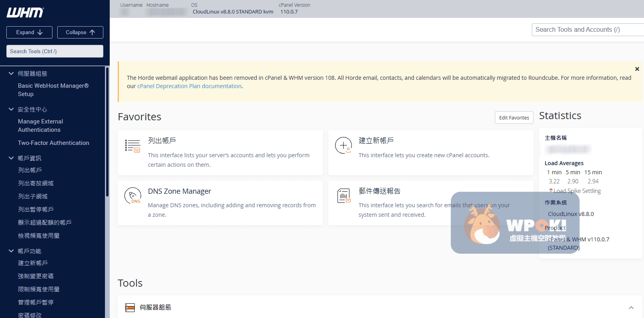Click the WHM logo

25,13
